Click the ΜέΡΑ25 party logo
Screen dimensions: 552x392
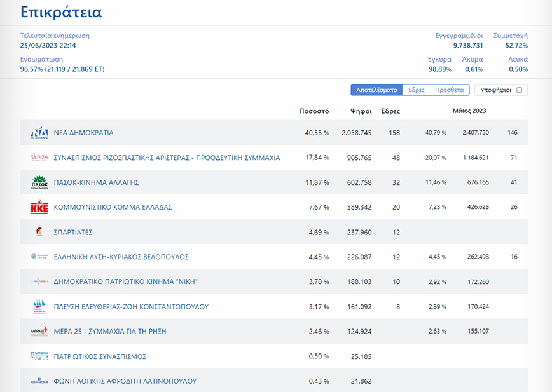(39, 332)
